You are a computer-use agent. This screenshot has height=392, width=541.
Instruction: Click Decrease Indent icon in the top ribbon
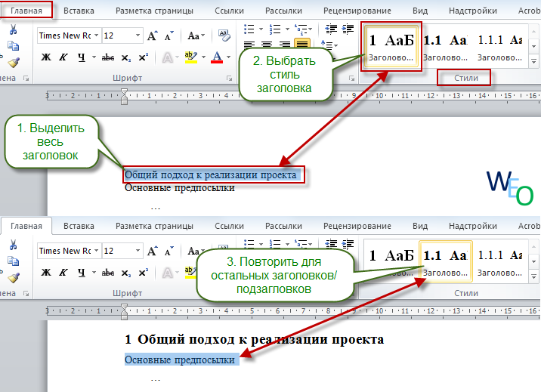[331, 29]
